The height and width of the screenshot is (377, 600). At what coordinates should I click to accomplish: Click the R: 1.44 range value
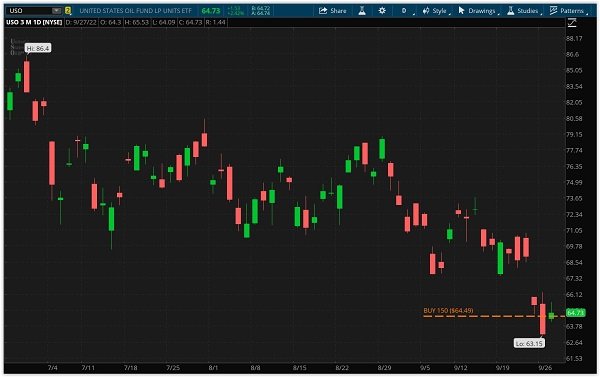pyautogui.click(x=215, y=22)
